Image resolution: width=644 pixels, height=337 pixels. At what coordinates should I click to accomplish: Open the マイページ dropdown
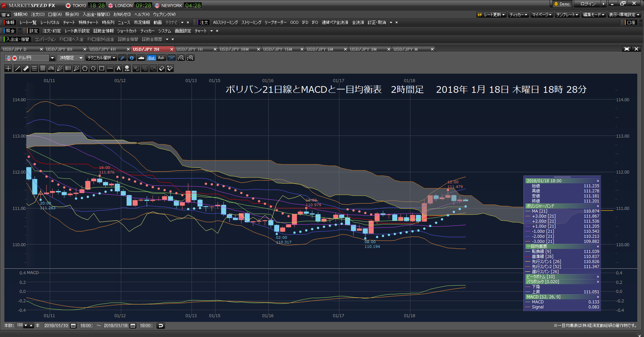pyautogui.click(x=542, y=14)
